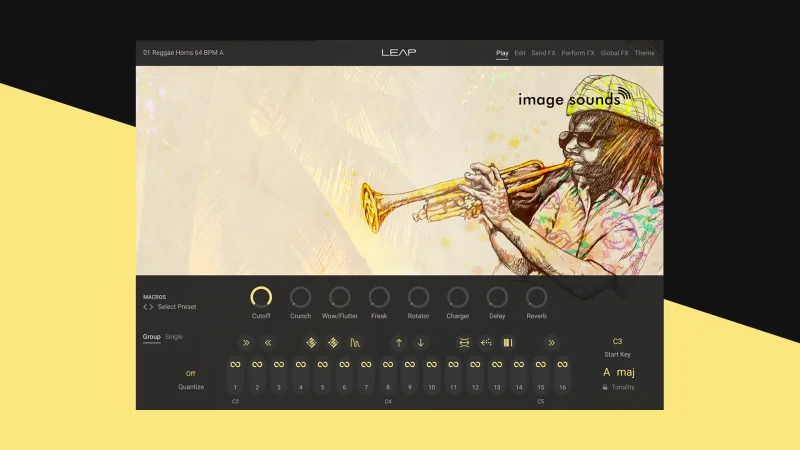Click the lock icon beside Tonality
This screenshot has width=800, height=450.
[605, 387]
